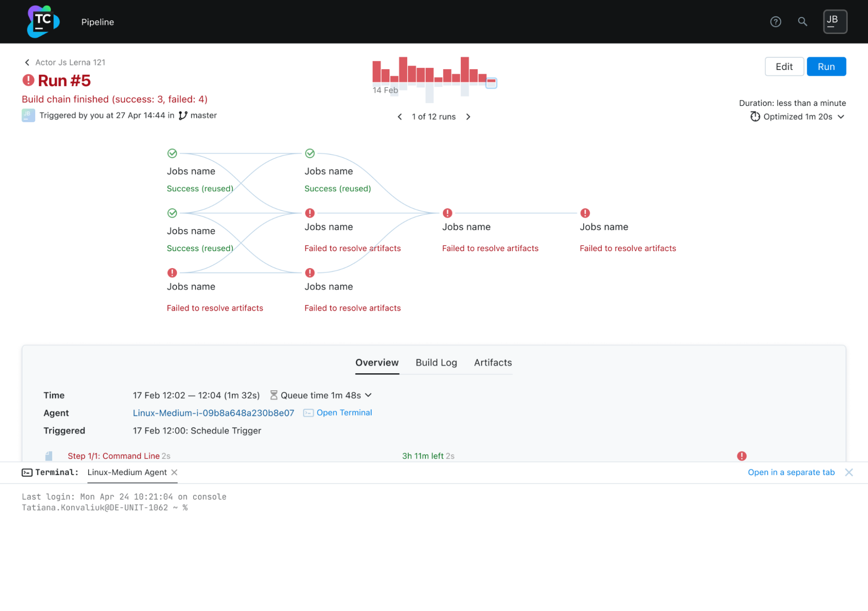Switch to the Artifacts tab

click(x=493, y=362)
